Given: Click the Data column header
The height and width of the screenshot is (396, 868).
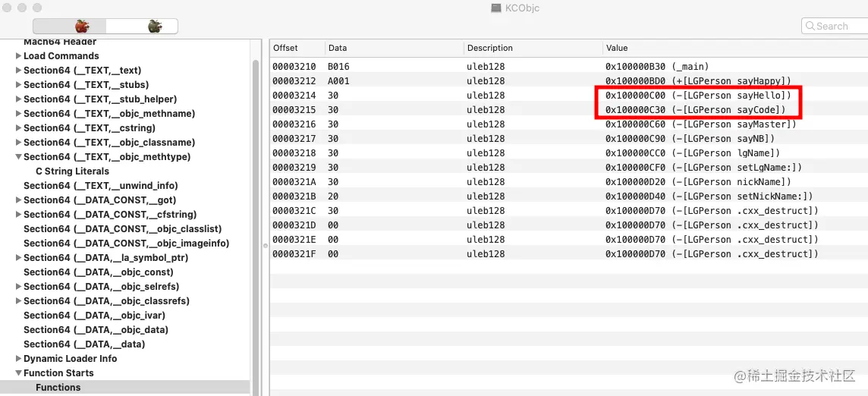Looking at the screenshot, I should 393,48.
